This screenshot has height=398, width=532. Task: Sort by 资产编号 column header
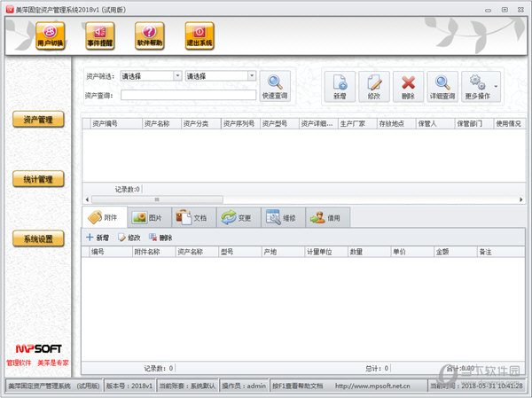point(116,123)
